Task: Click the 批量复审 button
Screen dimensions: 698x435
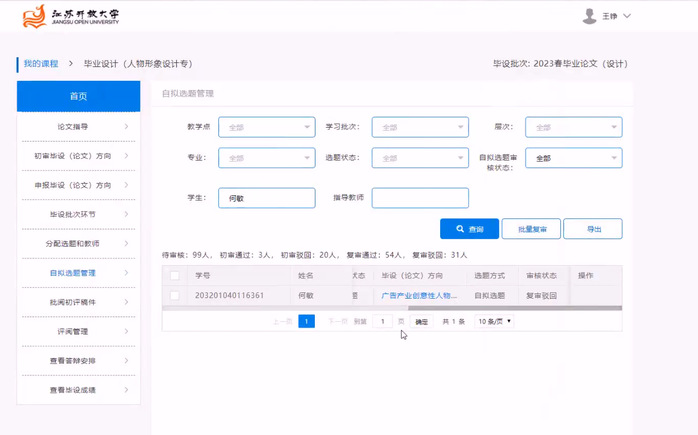Action: point(530,229)
